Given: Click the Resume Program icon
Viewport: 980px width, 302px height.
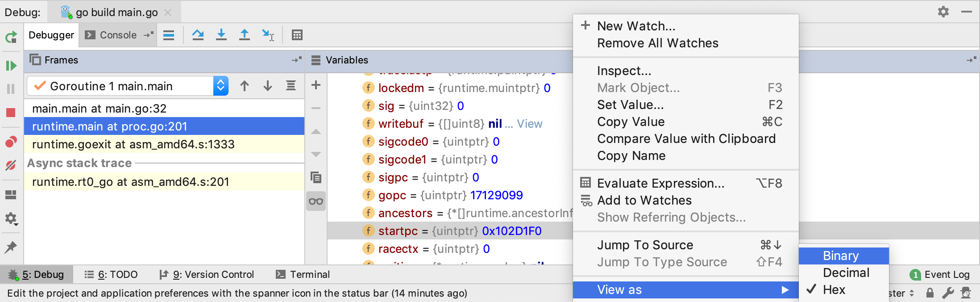Looking at the screenshot, I should coord(11,66).
